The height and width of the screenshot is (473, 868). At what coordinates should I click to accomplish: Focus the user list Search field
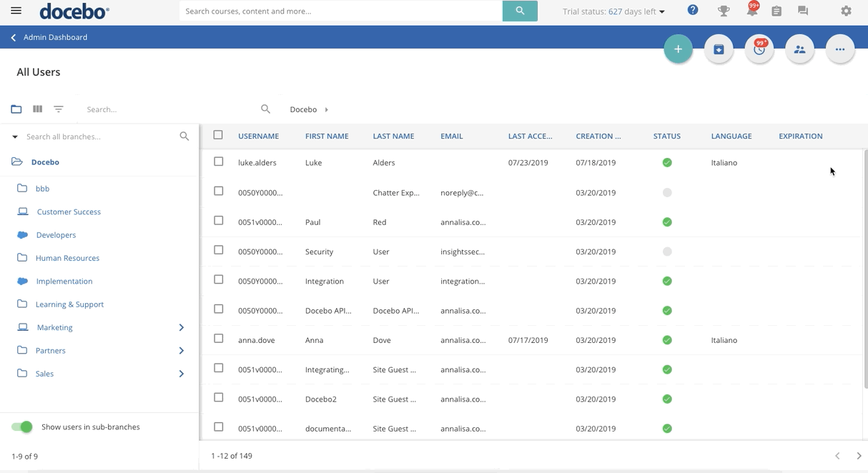(169, 109)
